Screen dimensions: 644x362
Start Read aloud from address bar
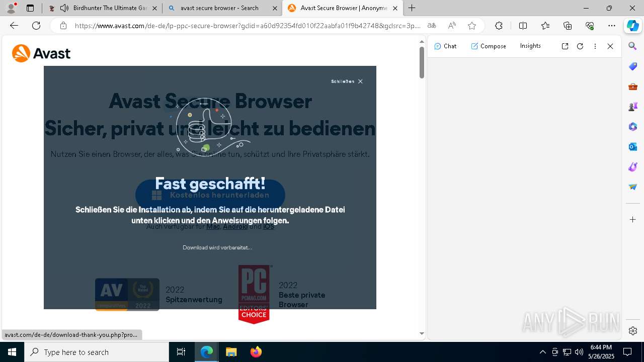452,26
